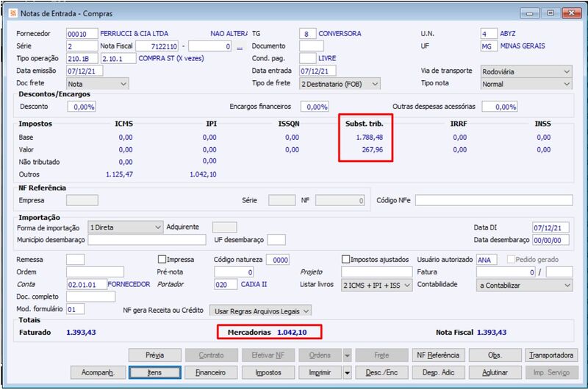The height and width of the screenshot is (390, 588).
Task: Open the Contabilidade dropdown
Action: (524, 286)
